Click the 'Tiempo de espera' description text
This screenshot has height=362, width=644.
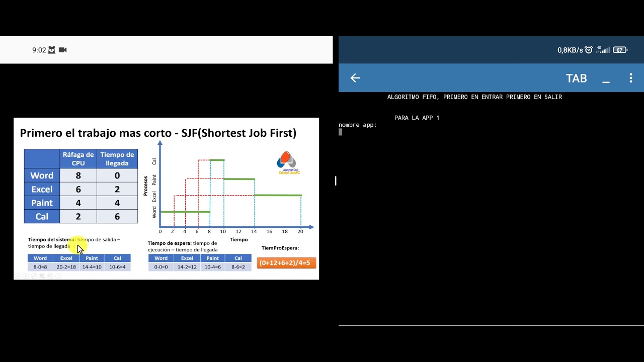pyautogui.click(x=183, y=246)
